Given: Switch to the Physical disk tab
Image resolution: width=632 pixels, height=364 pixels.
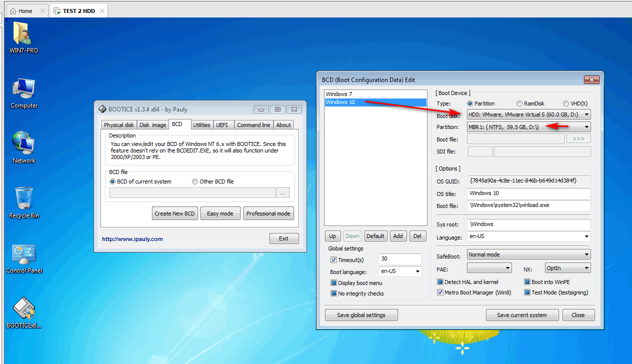Looking at the screenshot, I should pos(119,125).
